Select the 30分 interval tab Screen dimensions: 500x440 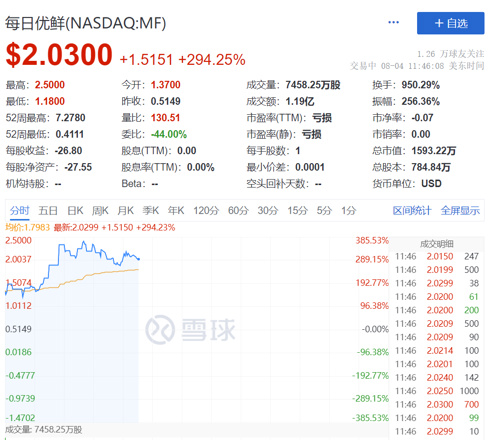pyautogui.click(x=268, y=211)
